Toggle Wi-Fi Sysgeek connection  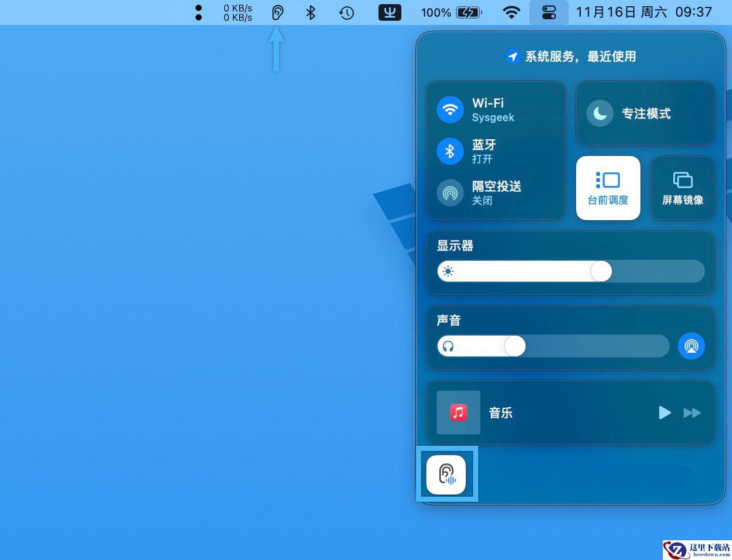450,110
